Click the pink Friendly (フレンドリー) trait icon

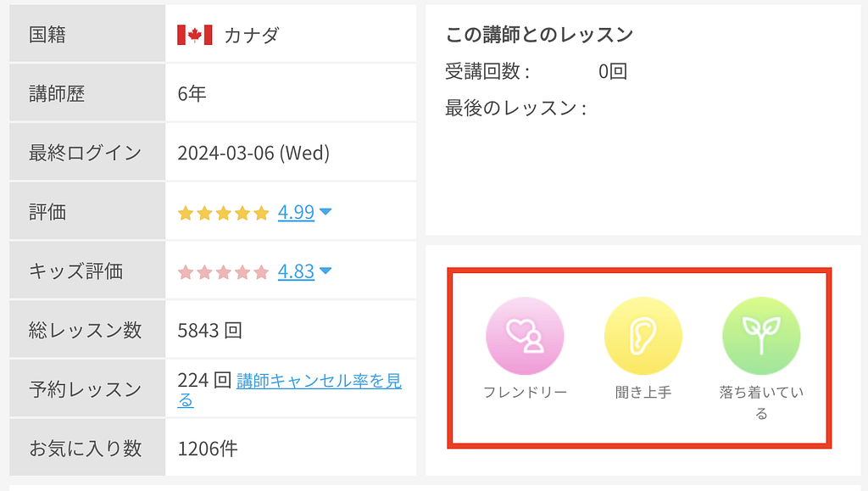tap(525, 336)
